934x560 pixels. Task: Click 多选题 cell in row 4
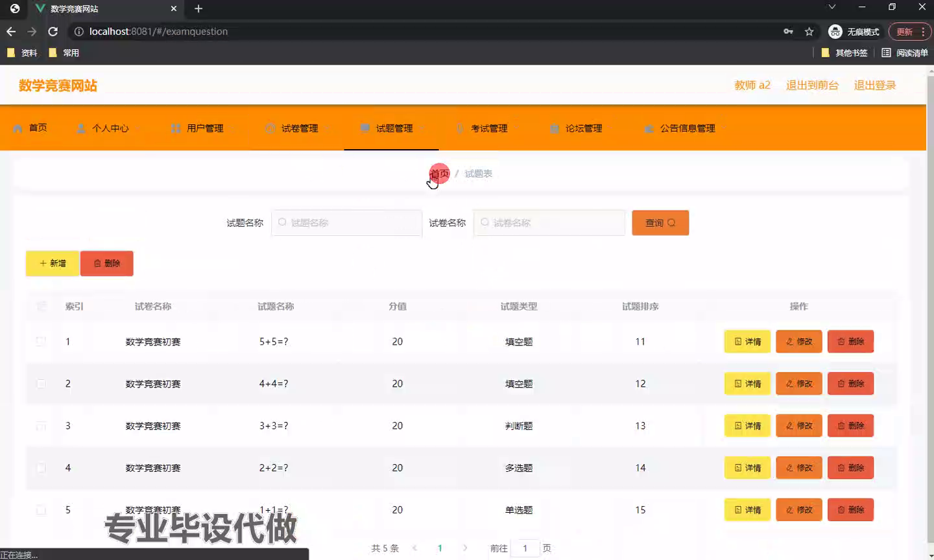519,468
